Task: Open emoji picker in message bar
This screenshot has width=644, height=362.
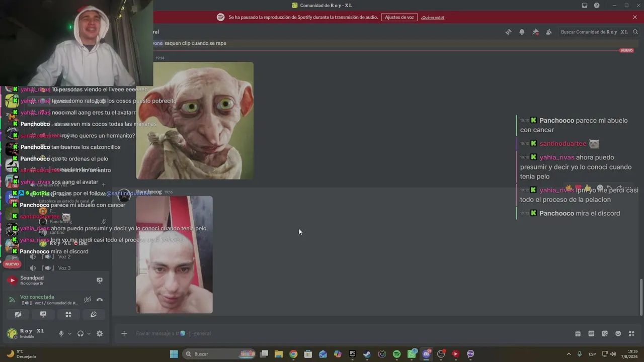Action: coord(618,333)
